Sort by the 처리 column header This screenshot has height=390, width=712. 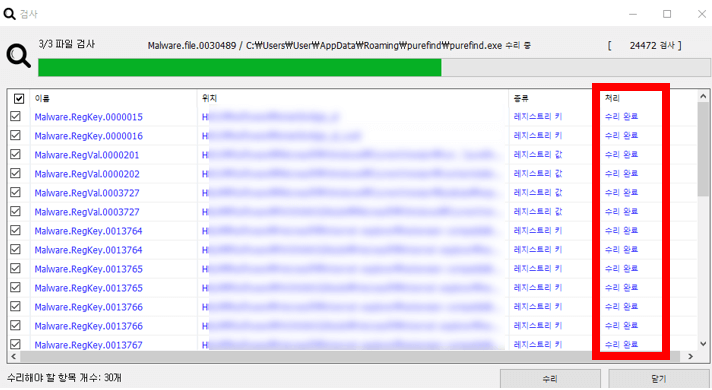click(x=612, y=98)
